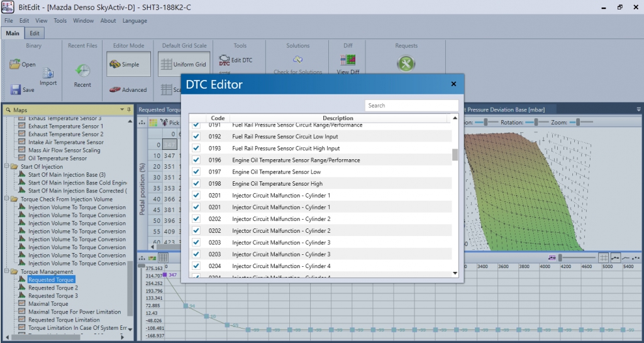The height and width of the screenshot is (343, 644).
Task: Select Requested Torque 2 map
Action: click(x=53, y=288)
